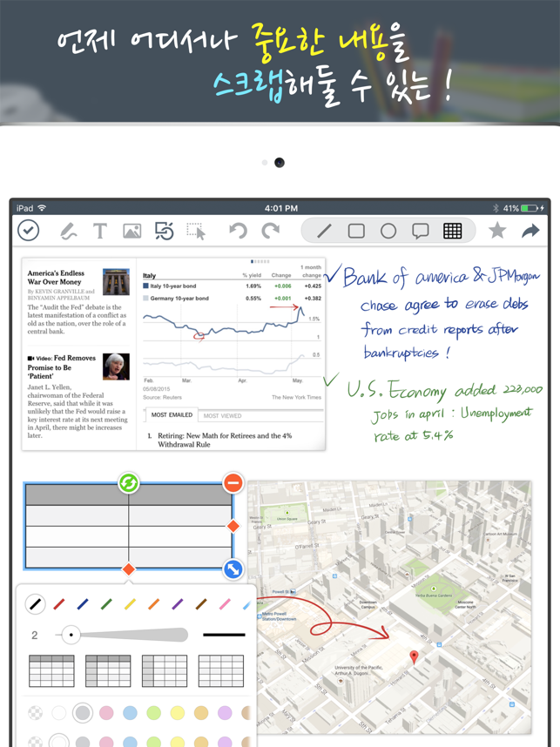Image resolution: width=560 pixels, height=747 pixels.
Task: Select the pen drawing tool
Action: point(68,231)
